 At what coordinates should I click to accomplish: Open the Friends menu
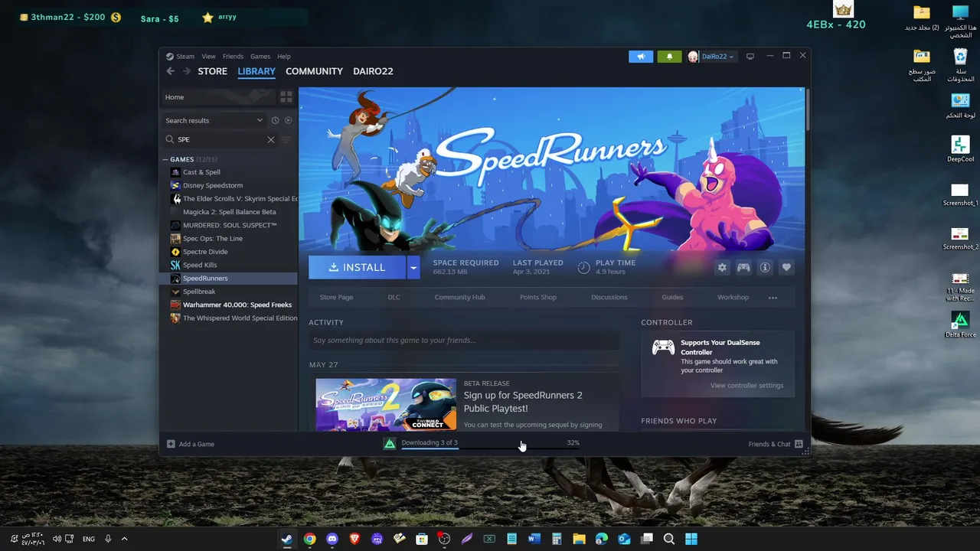233,57
